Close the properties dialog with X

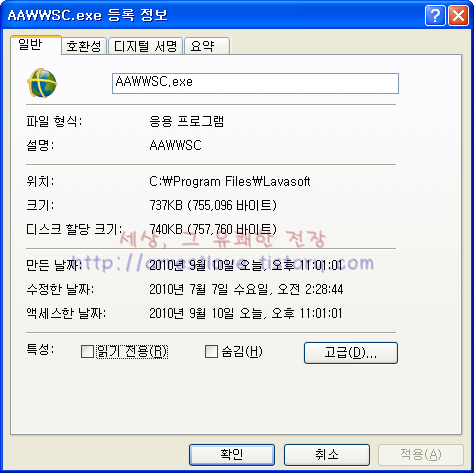(458, 15)
